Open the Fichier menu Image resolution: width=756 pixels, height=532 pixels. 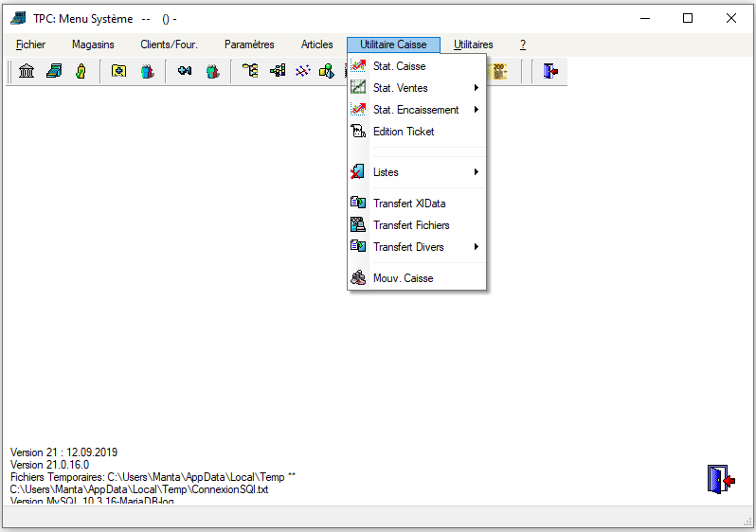point(30,44)
